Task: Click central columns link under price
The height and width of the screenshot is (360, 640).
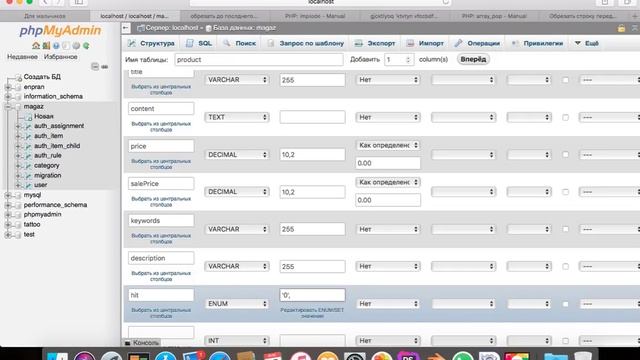Action: click(161, 164)
